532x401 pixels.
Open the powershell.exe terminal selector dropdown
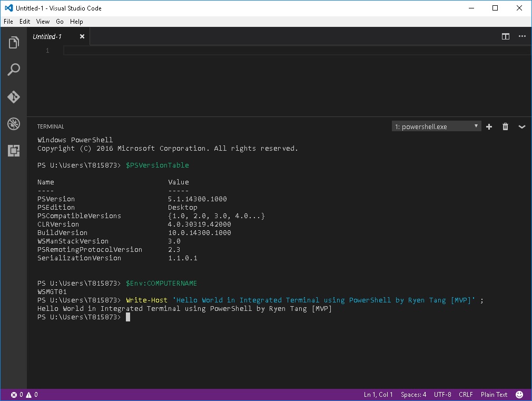436,126
